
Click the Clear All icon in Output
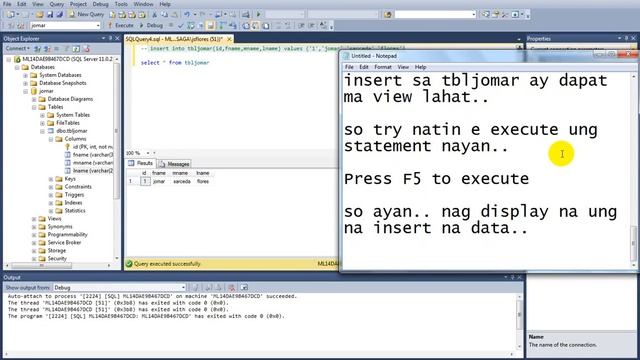coord(231,288)
